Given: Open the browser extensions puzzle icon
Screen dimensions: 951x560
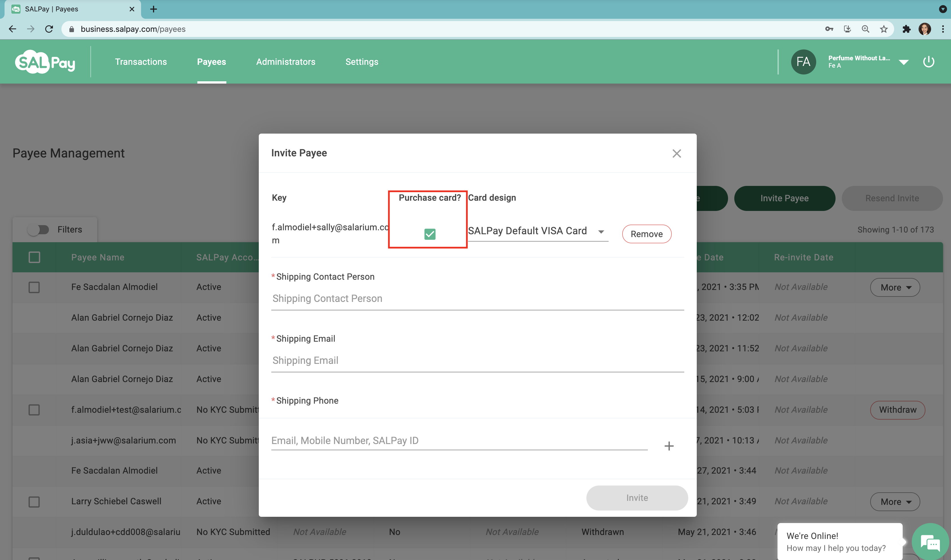Looking at the screenshot, I should tap(906, 29).
